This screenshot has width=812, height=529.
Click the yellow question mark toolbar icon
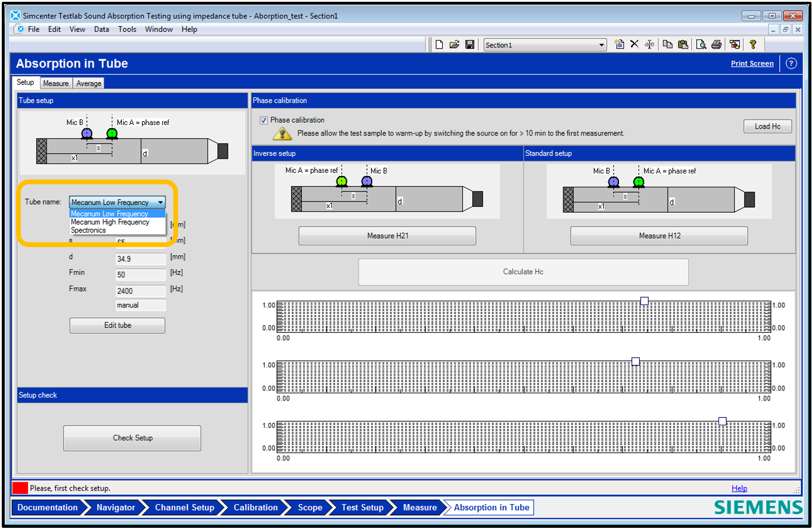coord(753,44)
